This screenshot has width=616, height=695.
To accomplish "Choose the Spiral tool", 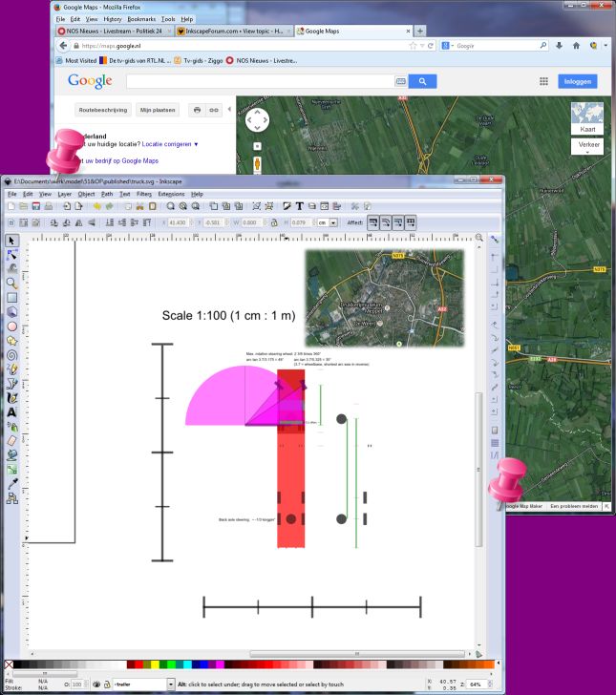I will click(x=12, y=353).
